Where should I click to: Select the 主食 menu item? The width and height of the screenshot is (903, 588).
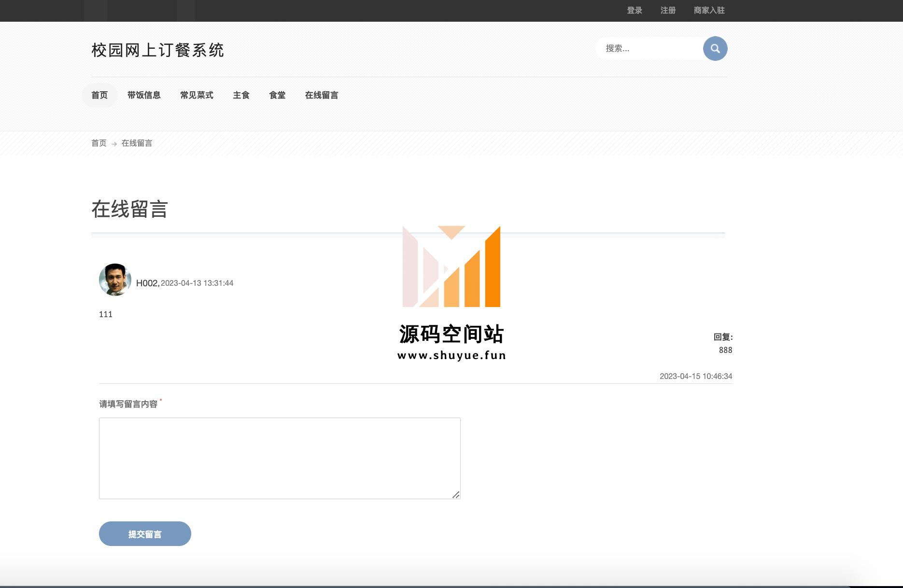coord(241,95)
